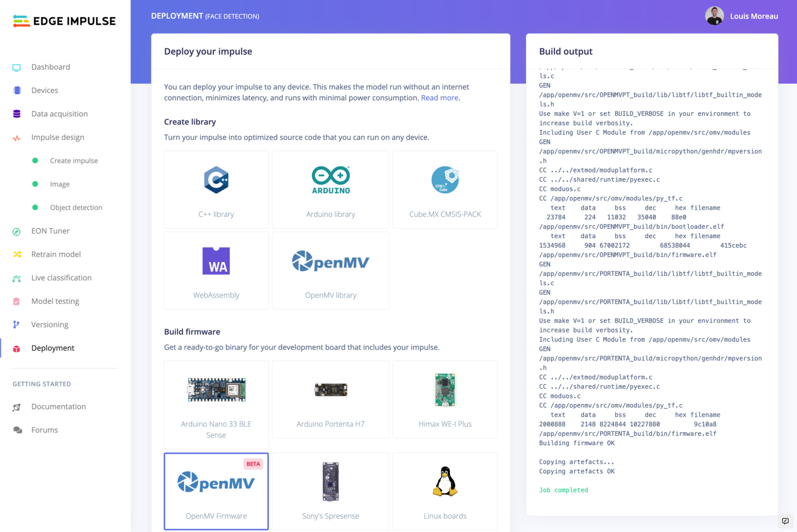
Task: Select the WebAssembly WA logo
Action: click(216, 261)
